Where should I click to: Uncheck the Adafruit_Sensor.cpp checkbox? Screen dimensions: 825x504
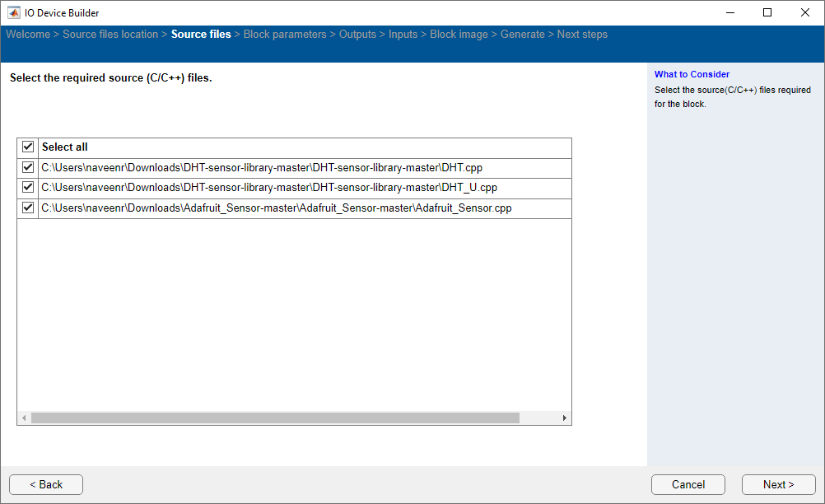pyautogui.click(x=28, y=208)
